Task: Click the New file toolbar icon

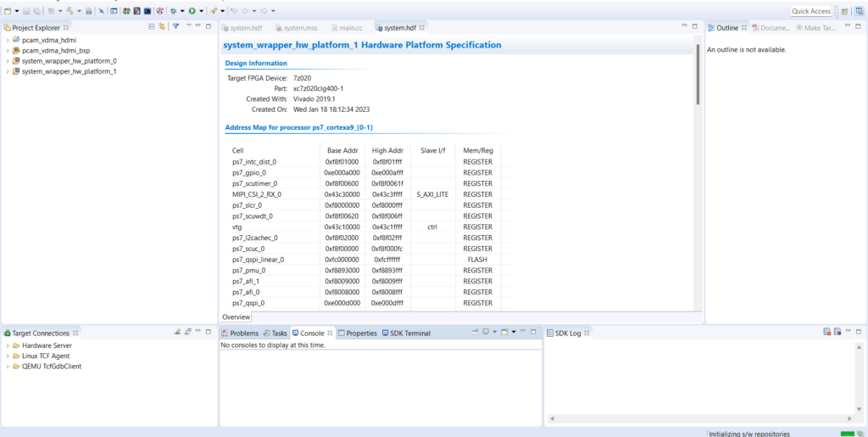Action: pyautogui.click(x=7, y=11)
